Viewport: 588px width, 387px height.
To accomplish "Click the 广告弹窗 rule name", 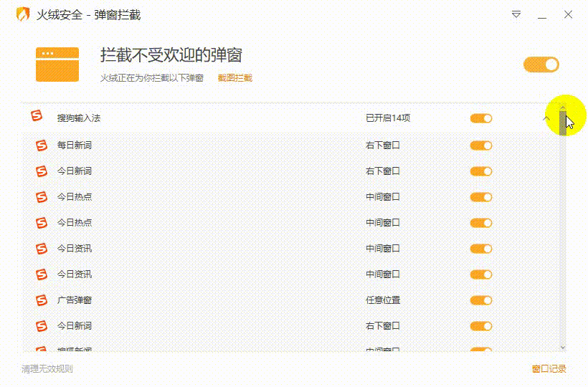I will click(x=75, y=300).
